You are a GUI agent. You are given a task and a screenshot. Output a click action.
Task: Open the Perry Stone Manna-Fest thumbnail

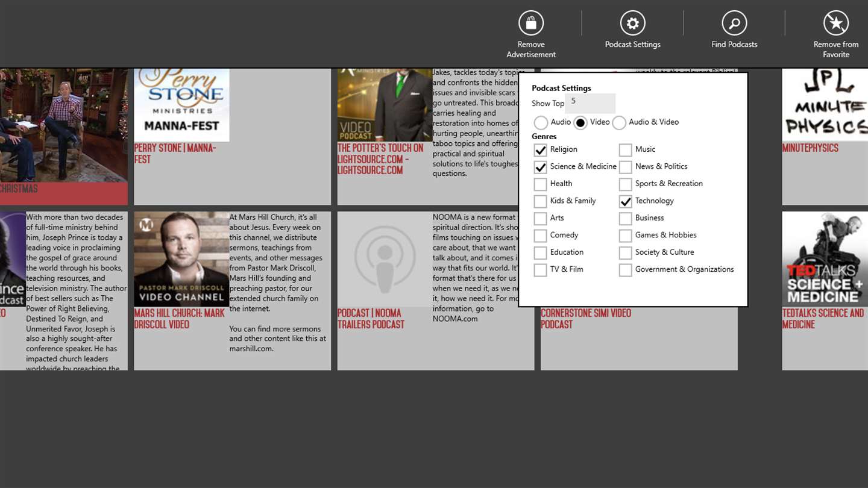coord(181,105)
